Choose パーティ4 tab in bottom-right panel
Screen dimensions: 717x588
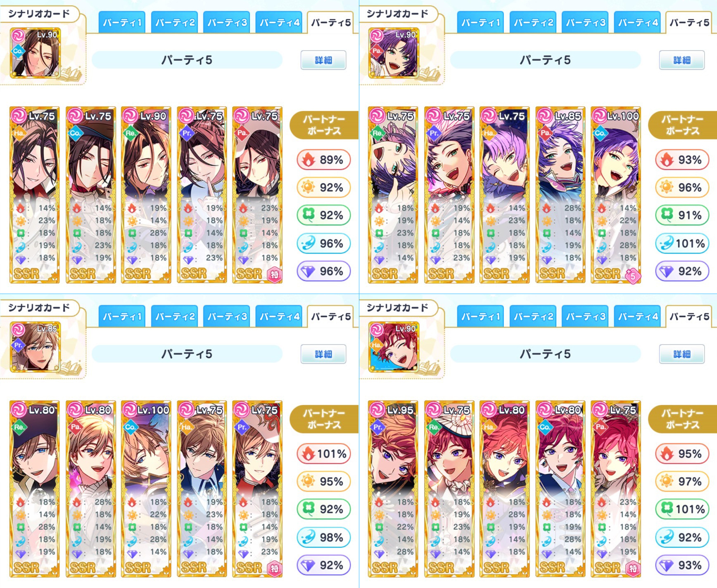point(638,316)
